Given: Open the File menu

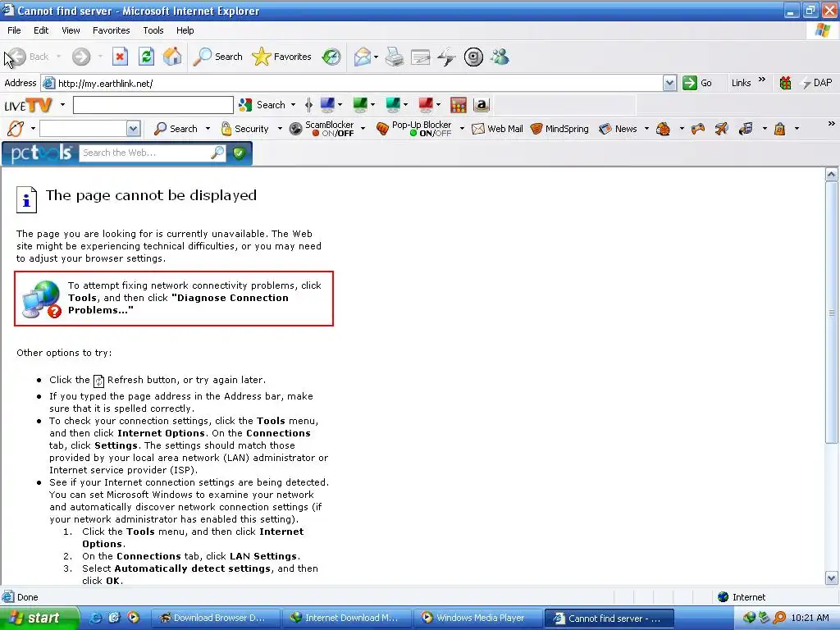Looking at the screenshot, I should (15, 30).
